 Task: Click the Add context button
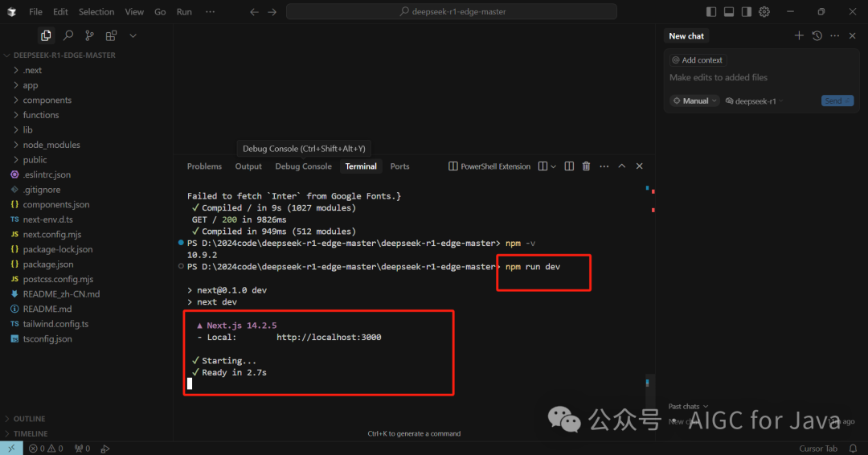(x=698, y=59)
